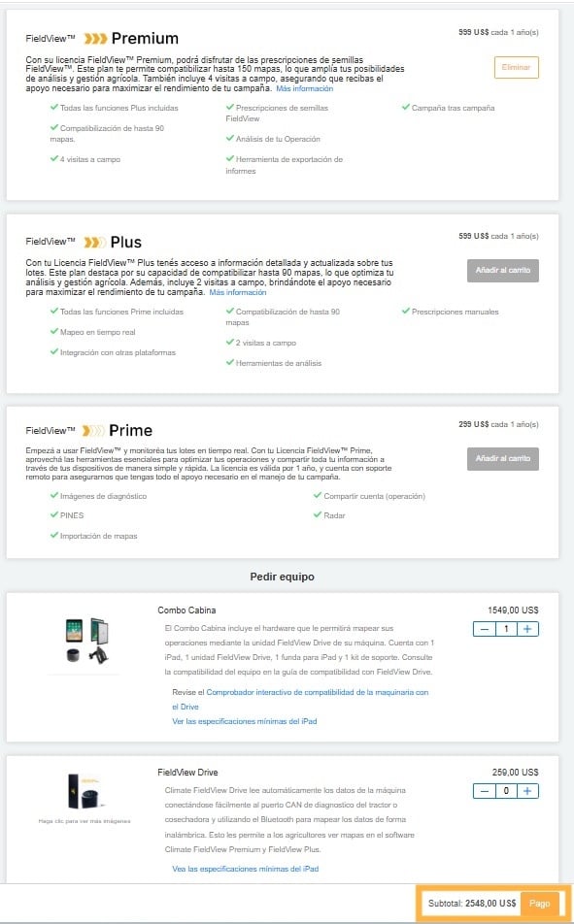Click the checkmark icon next to "Campaña tras campaña"
574x924 pixels.
click(406, 108)
